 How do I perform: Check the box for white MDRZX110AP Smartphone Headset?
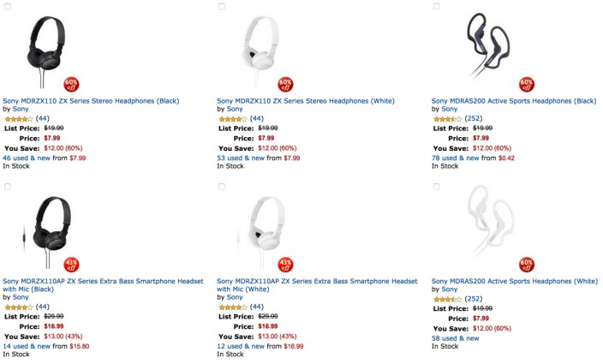pyautogui.click(x=222, y=186)
